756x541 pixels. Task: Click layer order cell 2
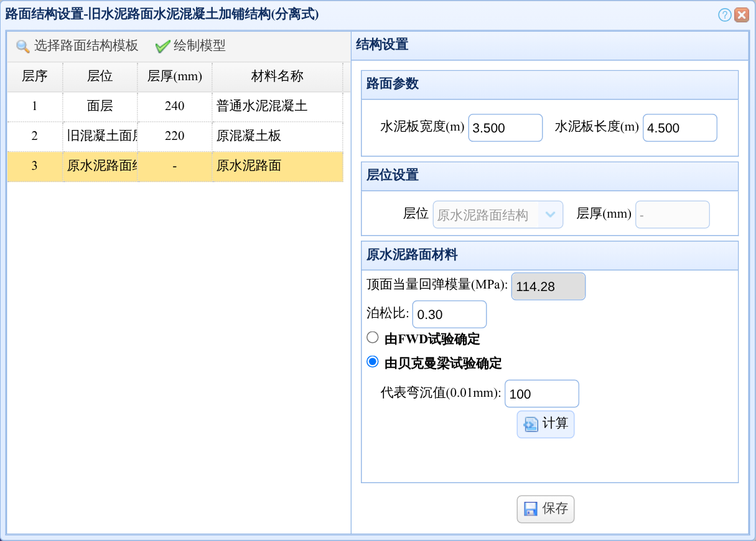(35, 136)
